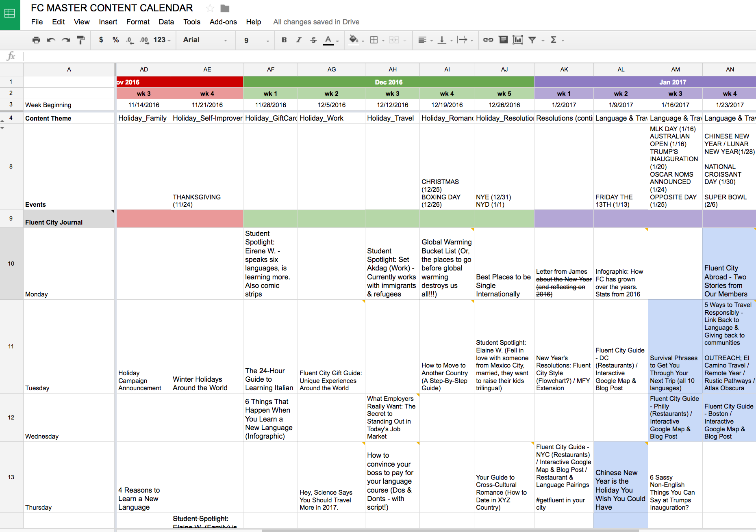Viewport: 756px width, 532px height.
Task: Open the Data menu
Action: click(x=166, y=22)
